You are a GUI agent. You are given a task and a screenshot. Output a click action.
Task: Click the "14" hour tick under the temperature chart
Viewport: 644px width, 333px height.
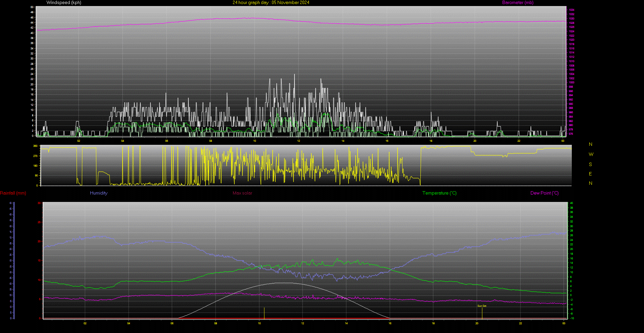click(346, 324)
